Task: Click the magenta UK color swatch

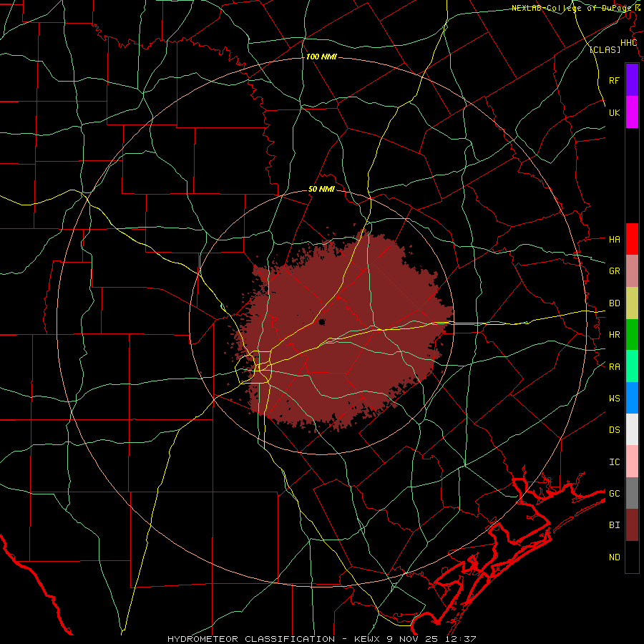Action: (x=632, y=112)
